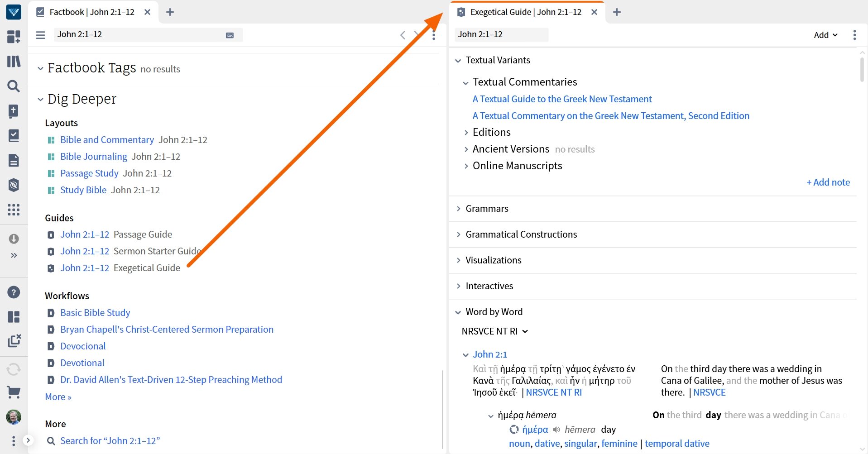Collapse the Dig Deeper section
The height and width of the screenshot is (454, 868).
tap(40, 99)
